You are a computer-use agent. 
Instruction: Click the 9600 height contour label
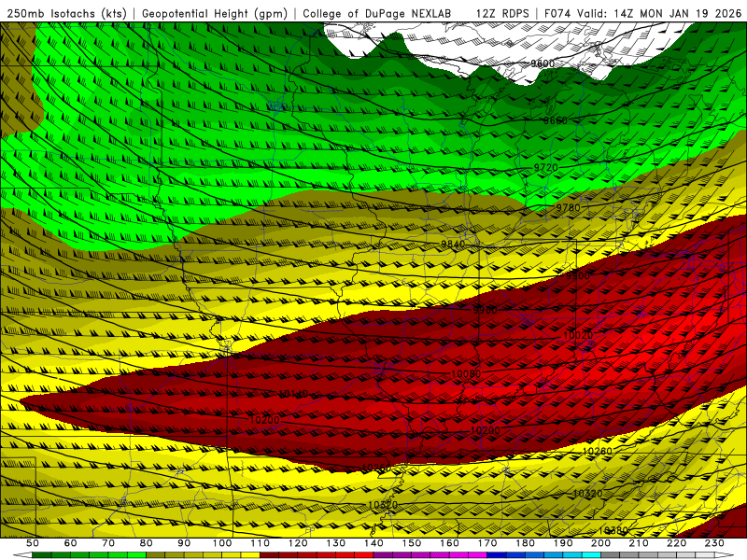pos(543,63)
